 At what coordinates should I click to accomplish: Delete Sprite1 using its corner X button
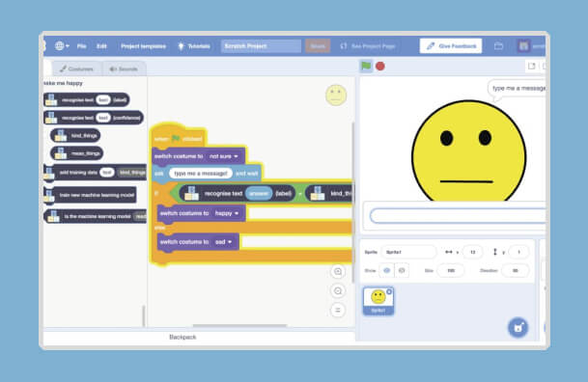(389, 291)
